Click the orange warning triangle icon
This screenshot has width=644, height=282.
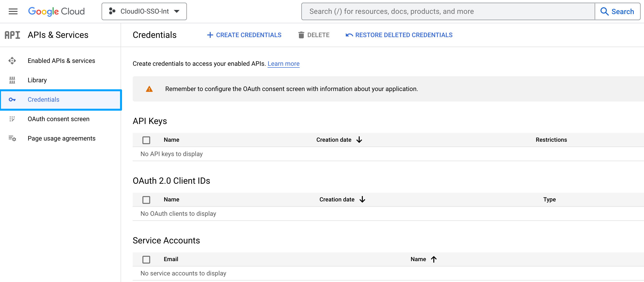point(149,89)
